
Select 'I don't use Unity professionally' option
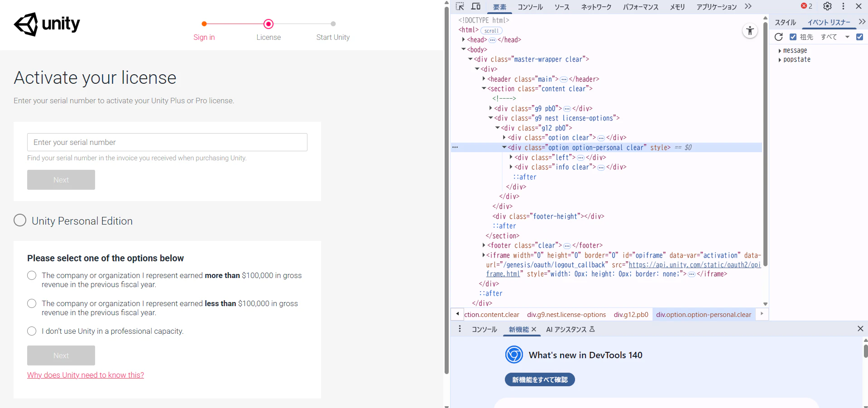[x=32, y=331]
